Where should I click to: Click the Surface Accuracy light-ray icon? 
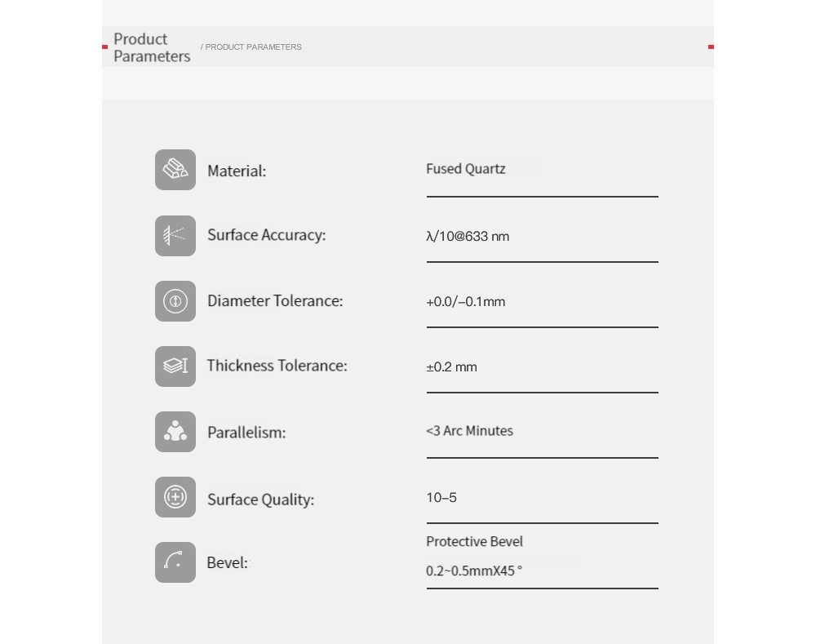pyautogui.click(x=175, y=235)
